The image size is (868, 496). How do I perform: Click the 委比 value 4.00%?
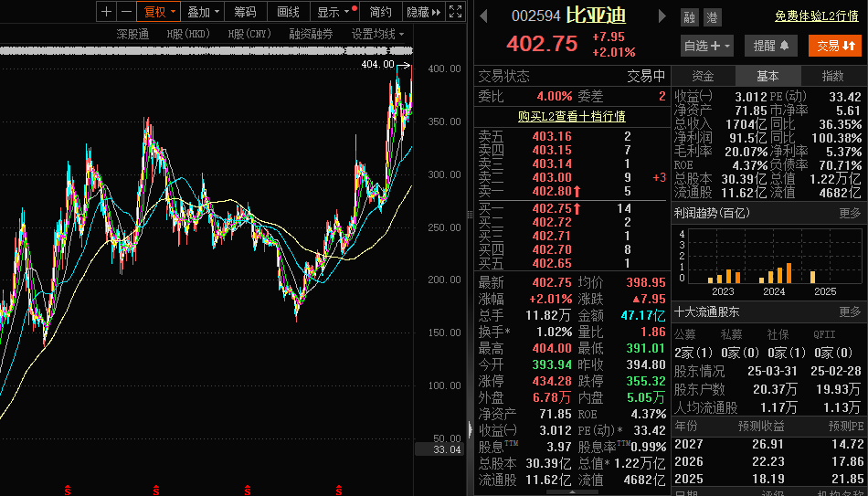[x=554, y=96]
